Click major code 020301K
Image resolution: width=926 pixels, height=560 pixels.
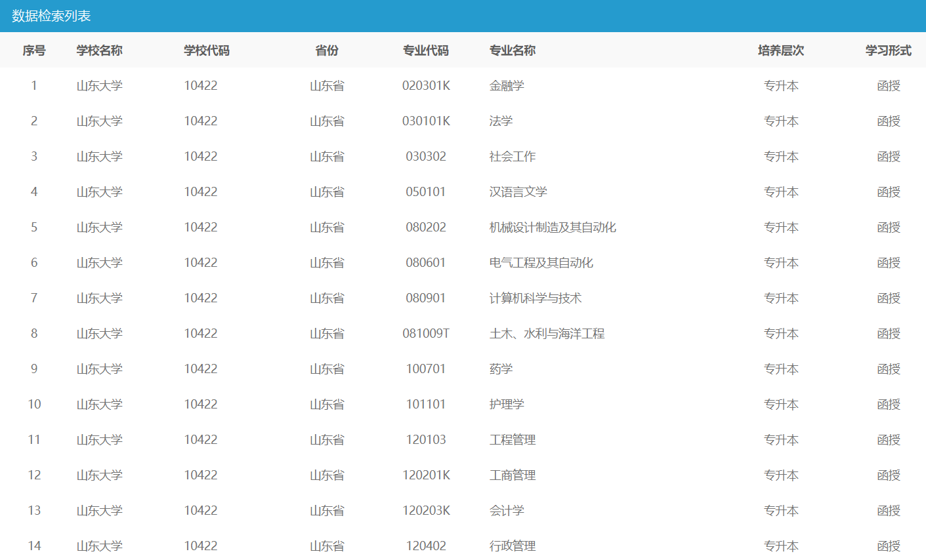426,86
